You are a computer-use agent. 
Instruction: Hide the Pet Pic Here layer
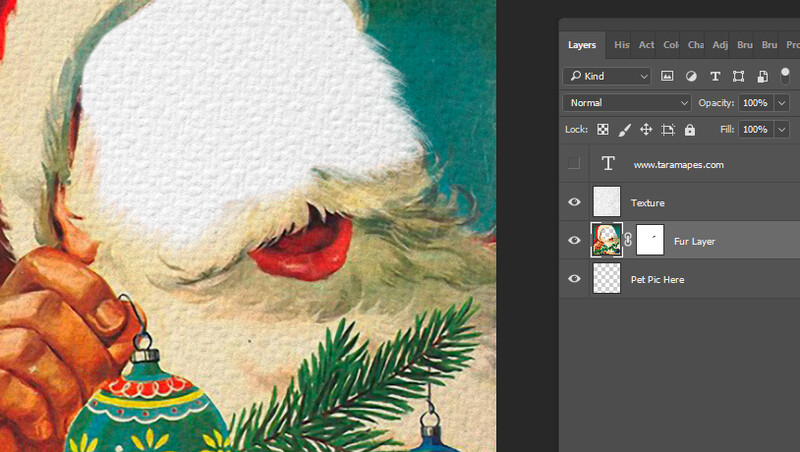click(x=574, y=279)
